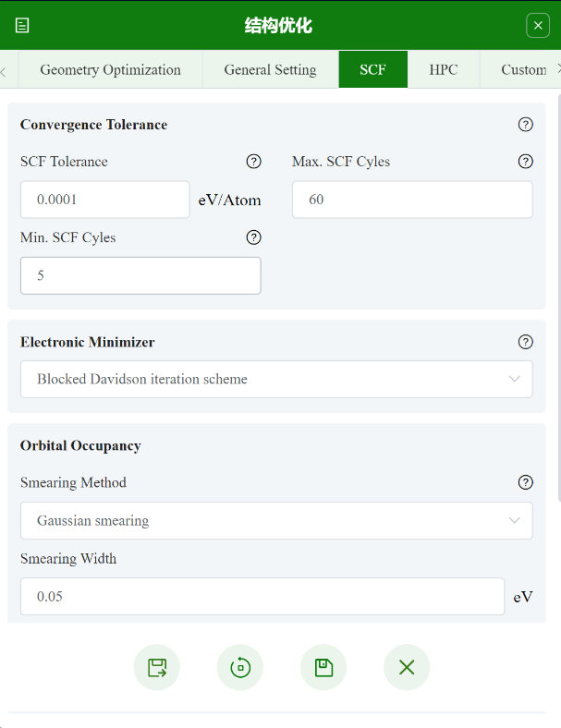Show help for Convergence Tolerance section

point(526,125)
